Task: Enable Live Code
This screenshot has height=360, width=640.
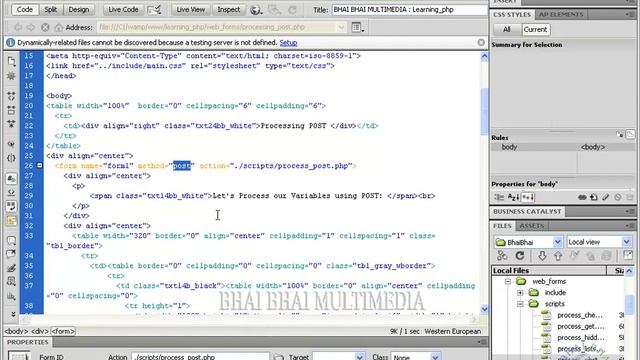Action: [x=123, y=9]
